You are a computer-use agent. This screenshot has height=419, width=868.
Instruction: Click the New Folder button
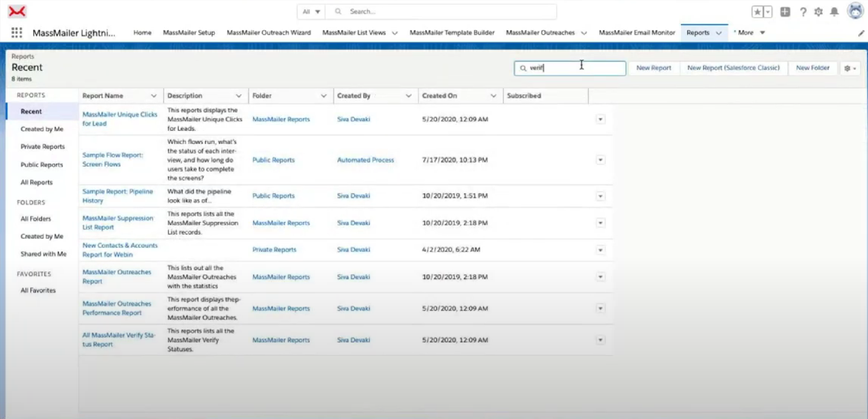[x=813, y=68]
